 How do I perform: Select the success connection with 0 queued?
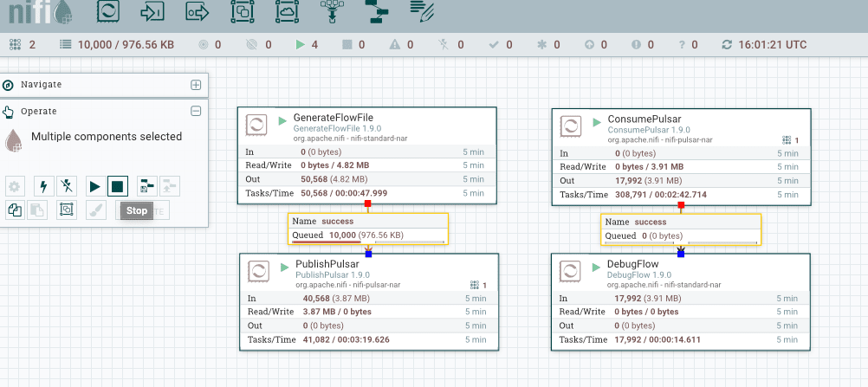click(681, 229)
